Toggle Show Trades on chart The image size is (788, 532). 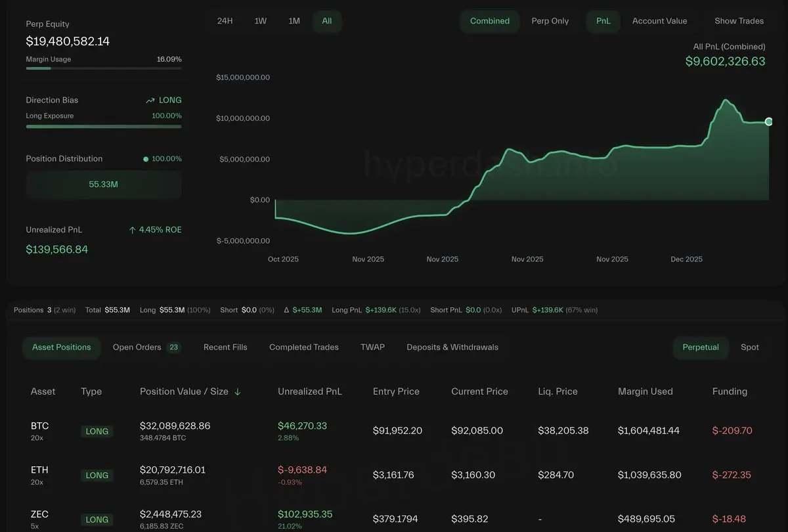coord(739,21)
